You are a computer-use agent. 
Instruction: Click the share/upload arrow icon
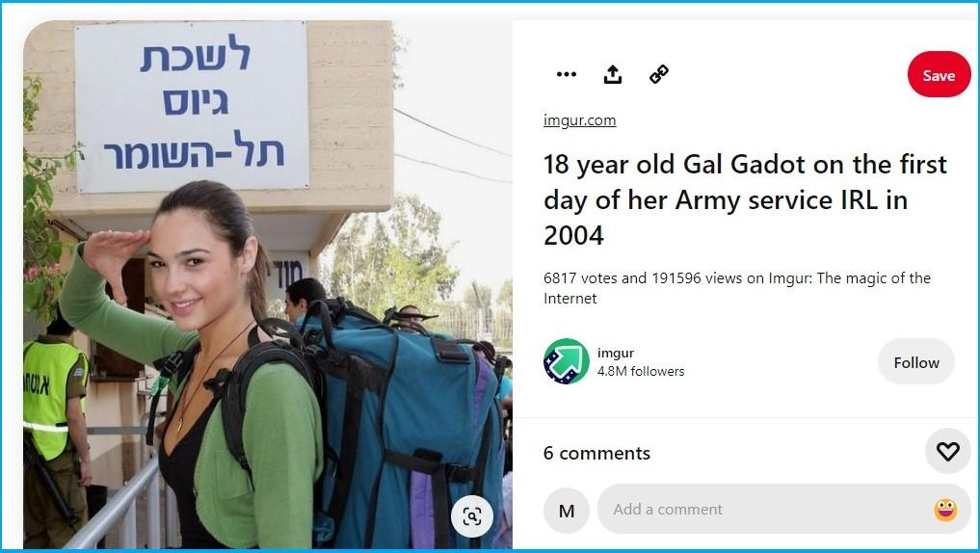point(613,74)
